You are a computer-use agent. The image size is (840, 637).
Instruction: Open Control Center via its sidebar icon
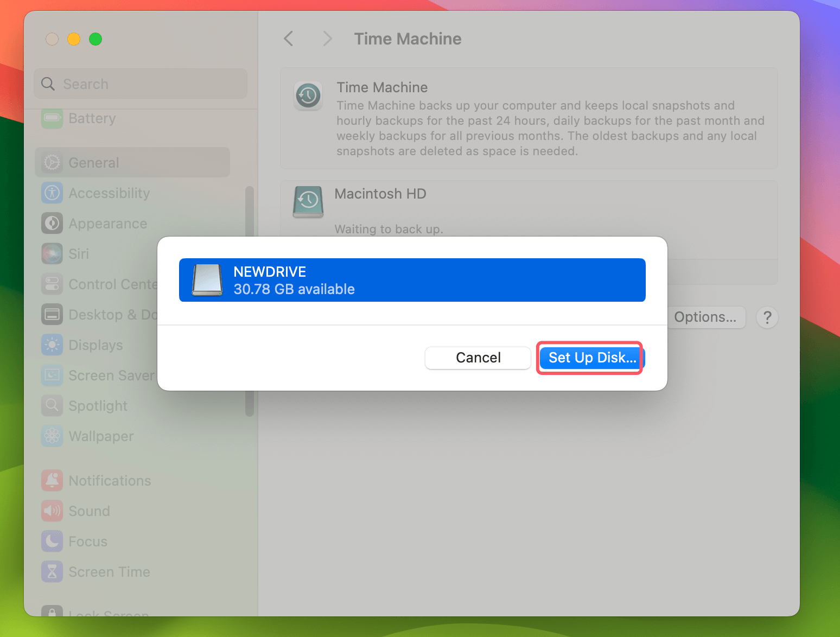[52, 284]
